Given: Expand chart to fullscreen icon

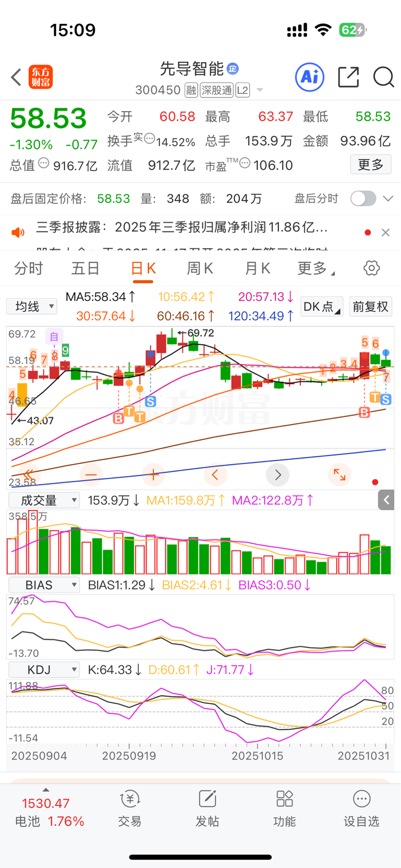Looking at the screenshot, I should [339, 474].
